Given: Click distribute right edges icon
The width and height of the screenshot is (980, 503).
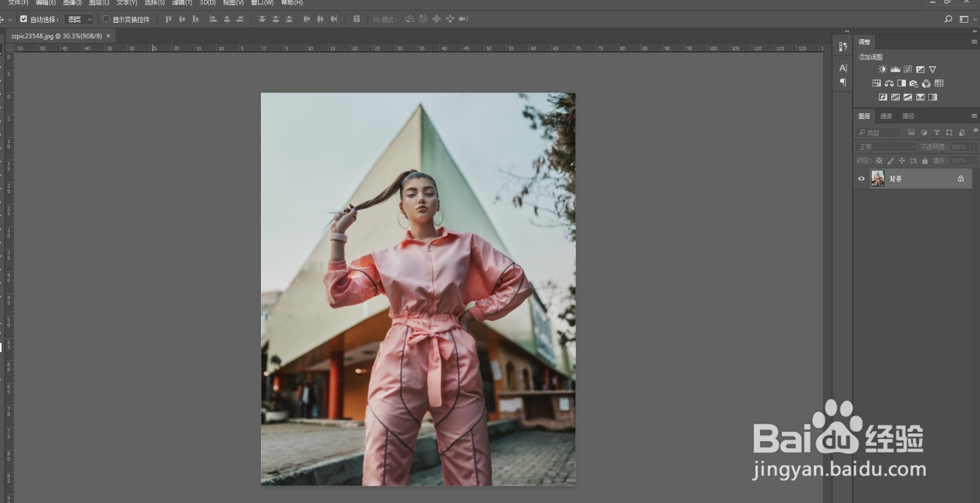Looking at the screenshot, I should pyautogui.click(x=334, y=19).
